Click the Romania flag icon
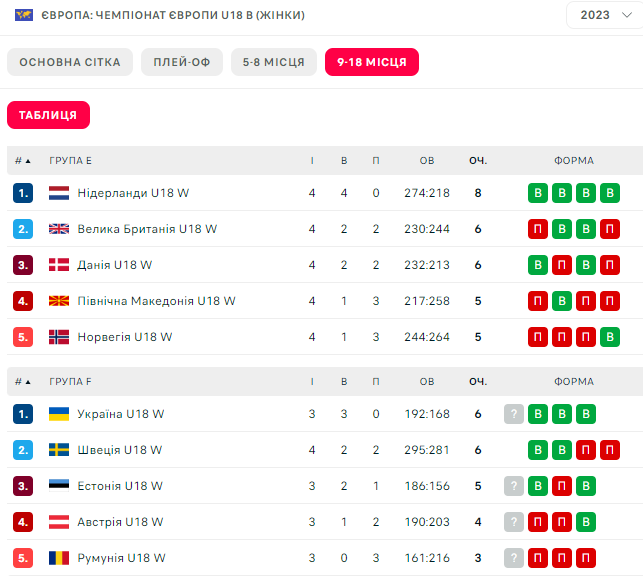 click(x=59, y=558)
